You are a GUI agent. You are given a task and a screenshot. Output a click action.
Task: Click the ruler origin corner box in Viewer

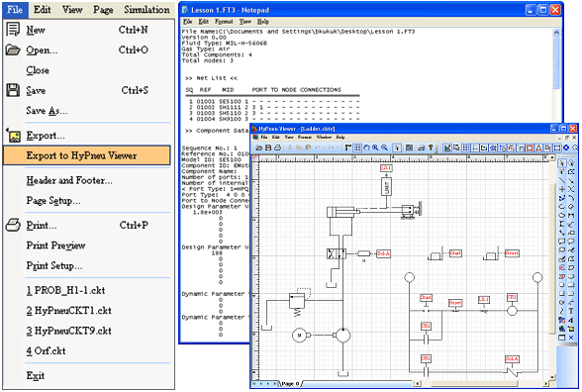point(255,158)
